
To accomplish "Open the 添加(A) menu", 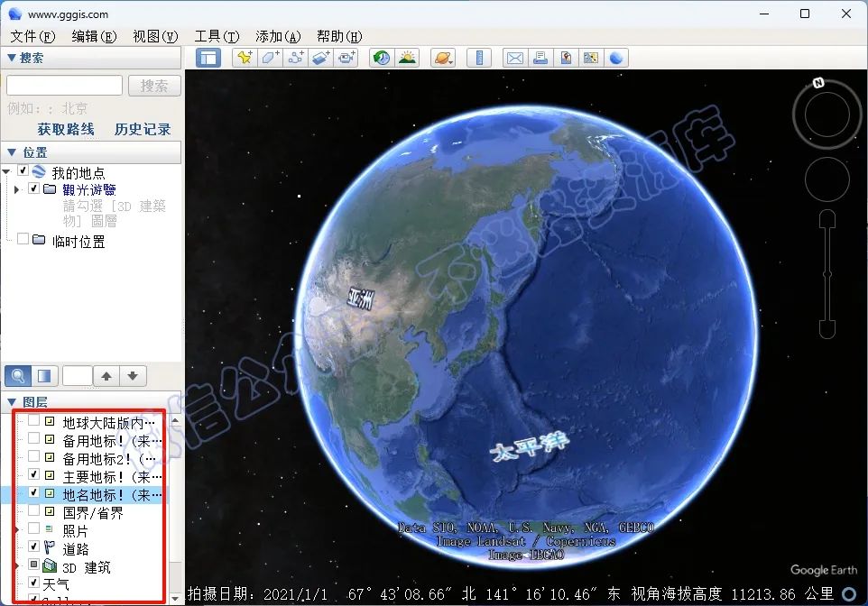I will pos(278,37).
